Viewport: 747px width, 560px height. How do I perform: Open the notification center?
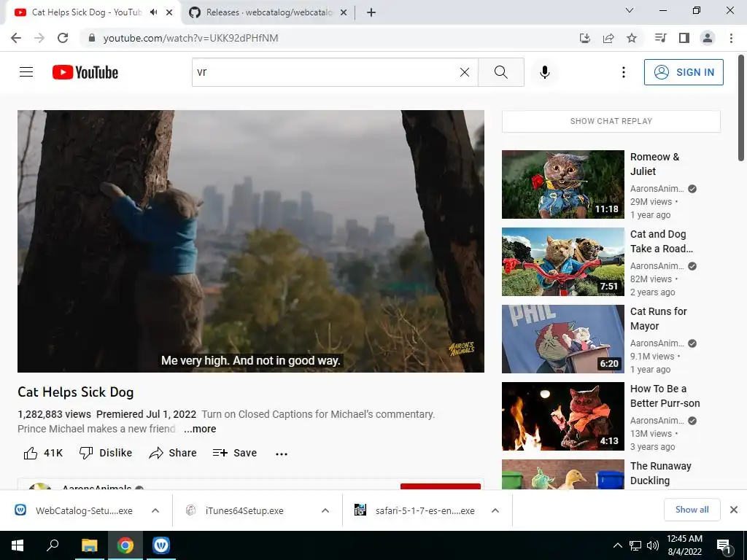tap(723, 545)
